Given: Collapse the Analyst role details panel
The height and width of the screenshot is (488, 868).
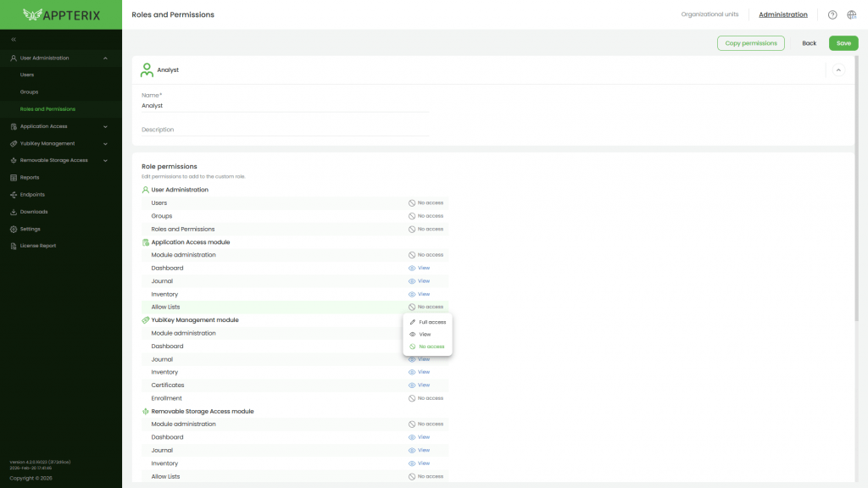Looking at the screenshot, I should click(x=837, y=69).
